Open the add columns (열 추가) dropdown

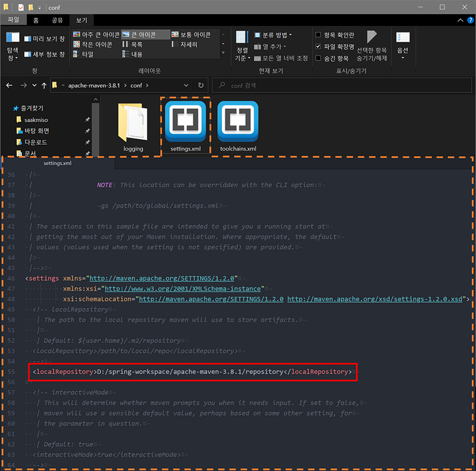point(270,47)
